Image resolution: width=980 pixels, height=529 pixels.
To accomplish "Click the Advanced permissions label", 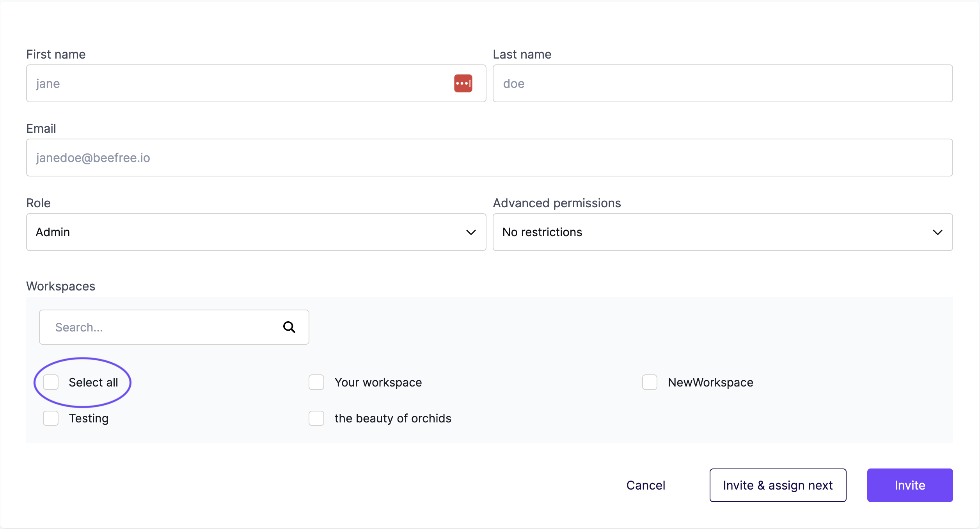I will pos(557,203).
